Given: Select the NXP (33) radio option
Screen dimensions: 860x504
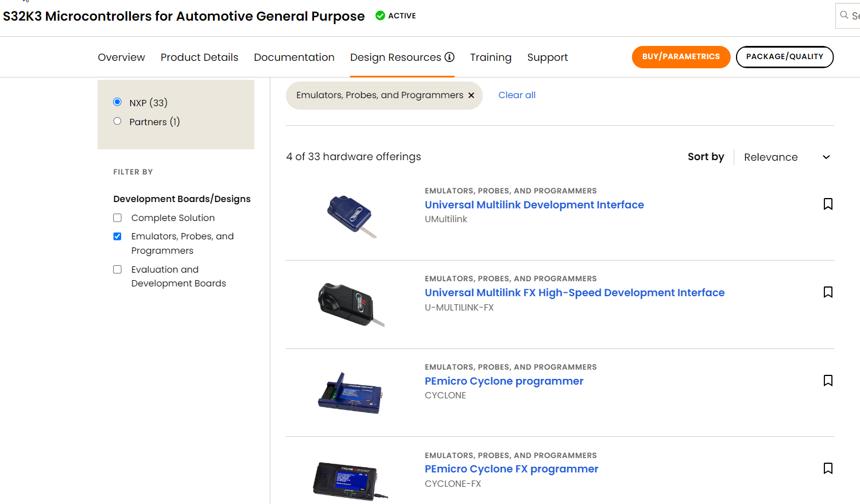Looking at the screenshot, I should pyautogui.click(x=118, y=102).
